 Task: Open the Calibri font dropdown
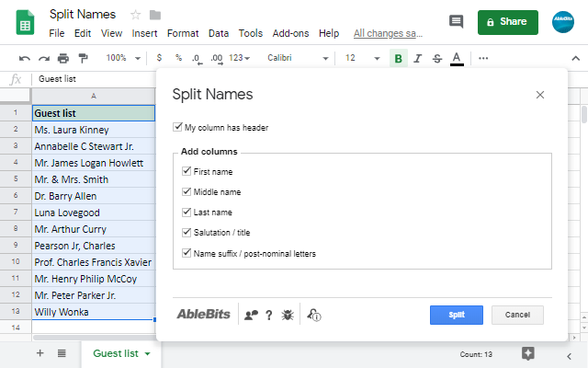298,58
